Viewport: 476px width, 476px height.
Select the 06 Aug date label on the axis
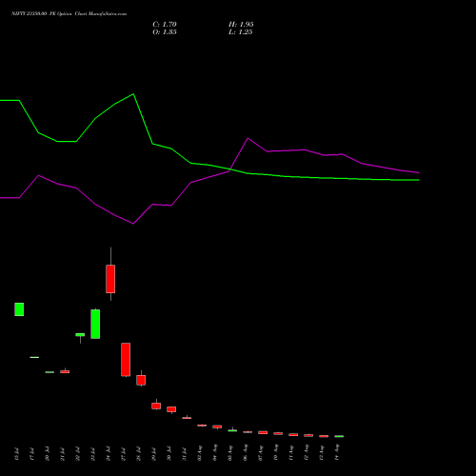246,453
